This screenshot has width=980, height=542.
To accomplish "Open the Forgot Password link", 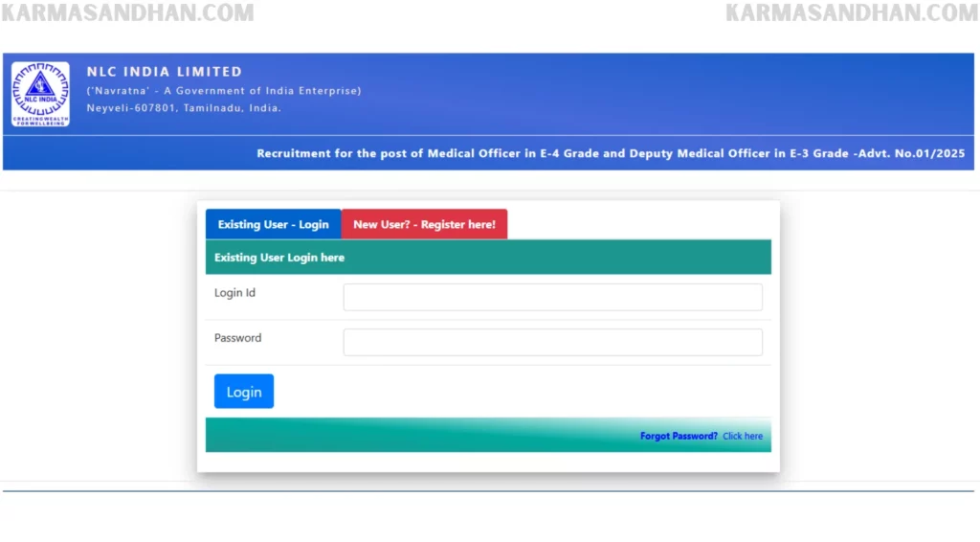I will click(679, 436).
